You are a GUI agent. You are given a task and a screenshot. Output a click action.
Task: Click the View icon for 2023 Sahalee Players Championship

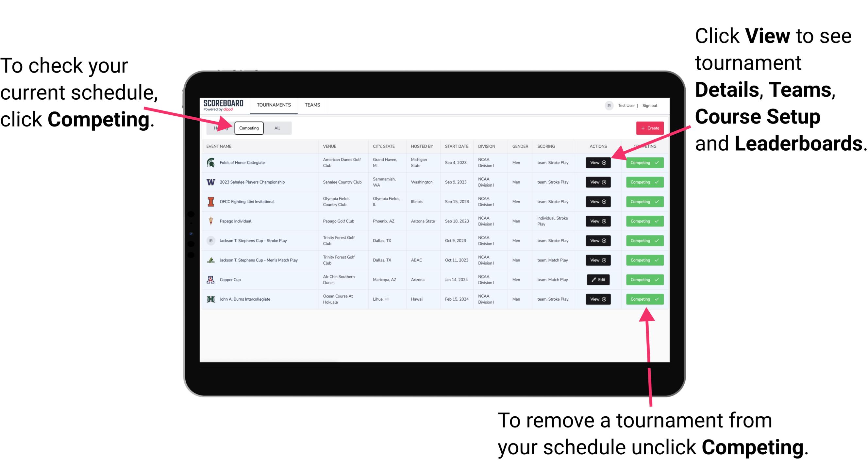[597, 182]
